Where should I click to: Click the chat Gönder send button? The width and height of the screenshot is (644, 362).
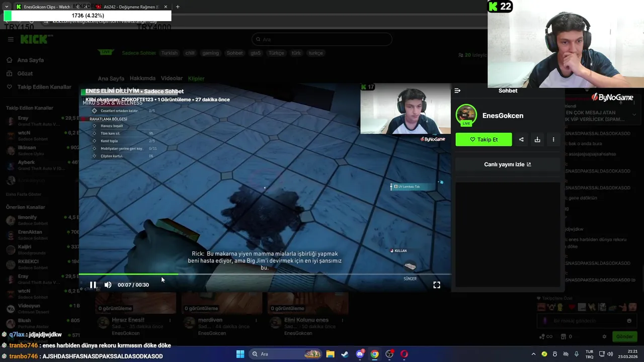coord(624,336)
